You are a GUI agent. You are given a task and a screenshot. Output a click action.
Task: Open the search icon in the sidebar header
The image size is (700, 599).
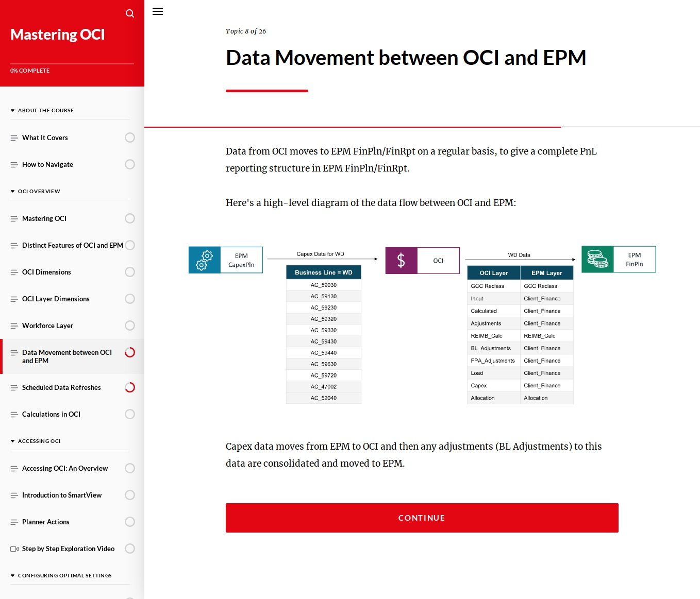pos(130,13)
